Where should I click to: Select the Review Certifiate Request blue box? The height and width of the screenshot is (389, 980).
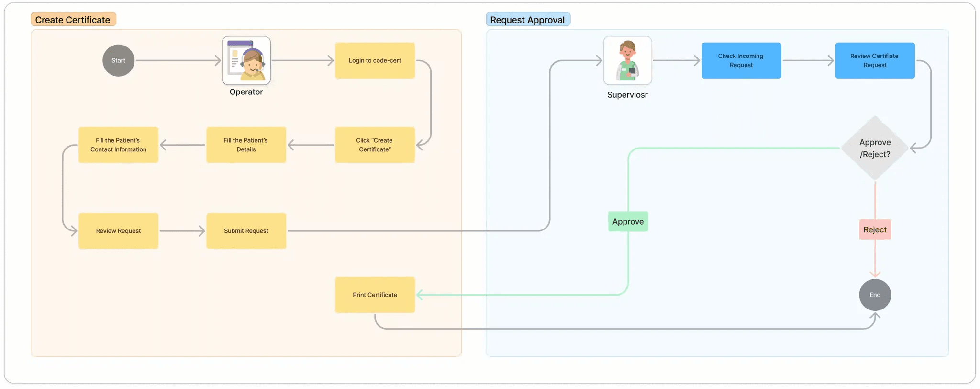click(x=875, y=60)
